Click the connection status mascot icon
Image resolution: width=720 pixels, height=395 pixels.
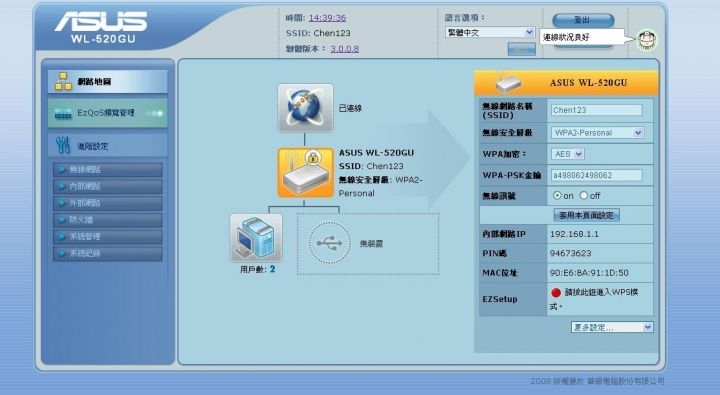(x=647, y=40)
